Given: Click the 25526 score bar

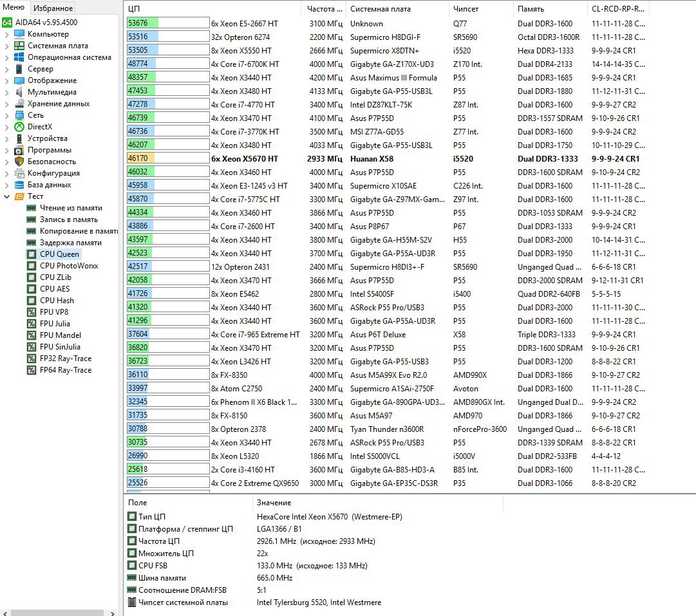Looking at the screenshot, I should [x=168, y=483].
